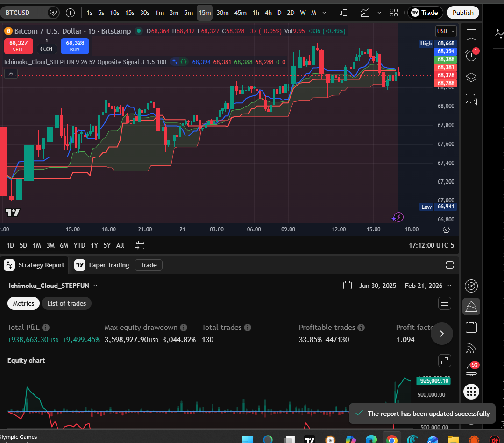Open the Pine editor mountain icon
The width and height of the screenshot is (504, 443).
pos(471,307)
